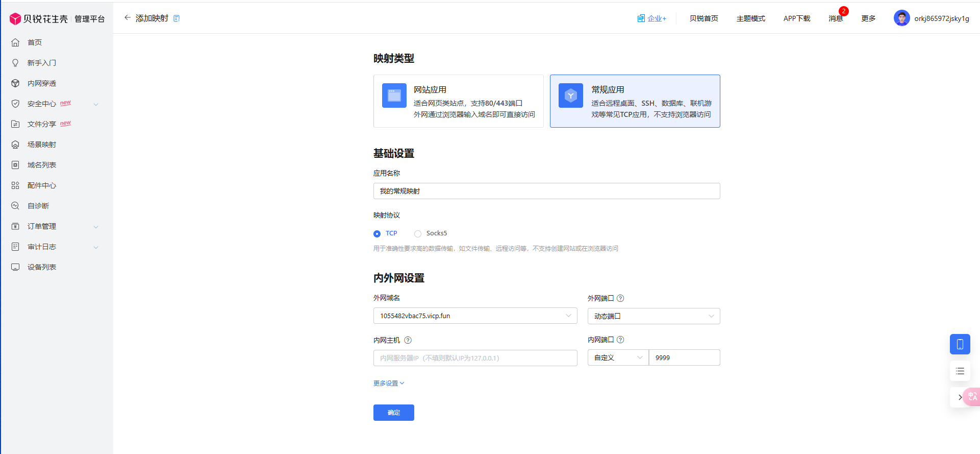Image resolution: width=980 pixels, height=454 pixels.
Task: Choose the 网站应用 mapping type card
Action: [458, 101]
